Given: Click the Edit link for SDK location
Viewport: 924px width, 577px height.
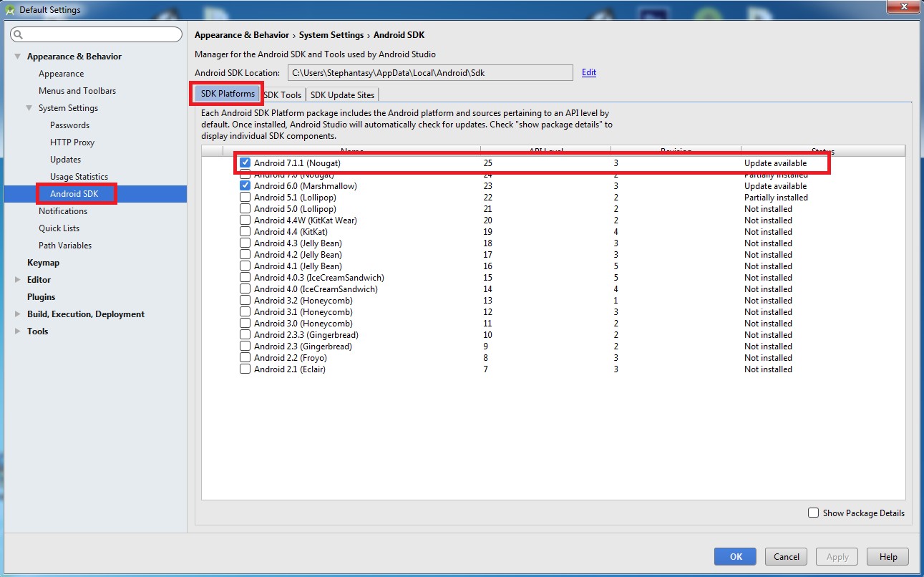Looking at the screenshot, I should (x=589, y=72).
